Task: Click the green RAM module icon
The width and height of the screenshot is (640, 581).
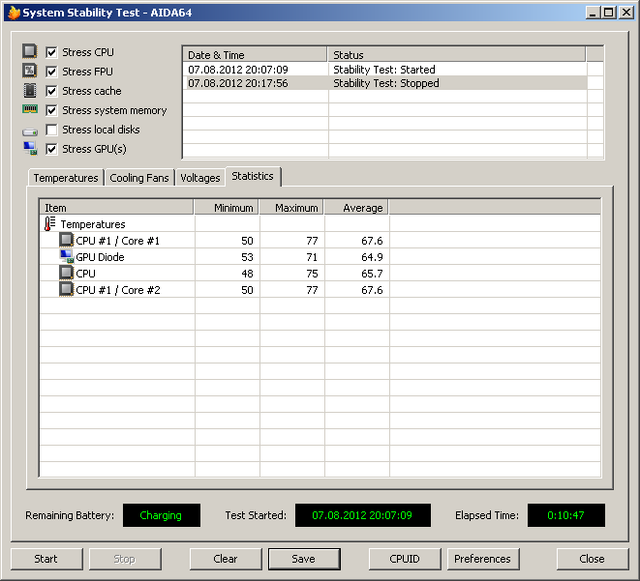Action: [30, 110]
